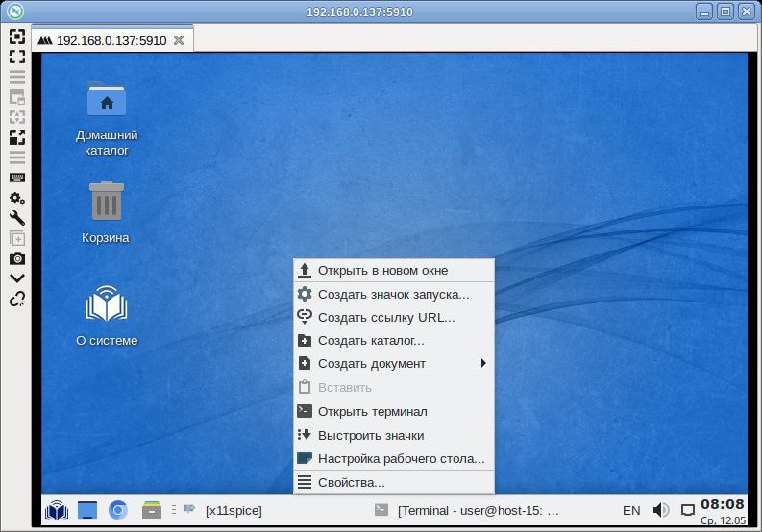Click the EN keyboard layout indicator
The image size is (762, 532).
coord(631,511)
